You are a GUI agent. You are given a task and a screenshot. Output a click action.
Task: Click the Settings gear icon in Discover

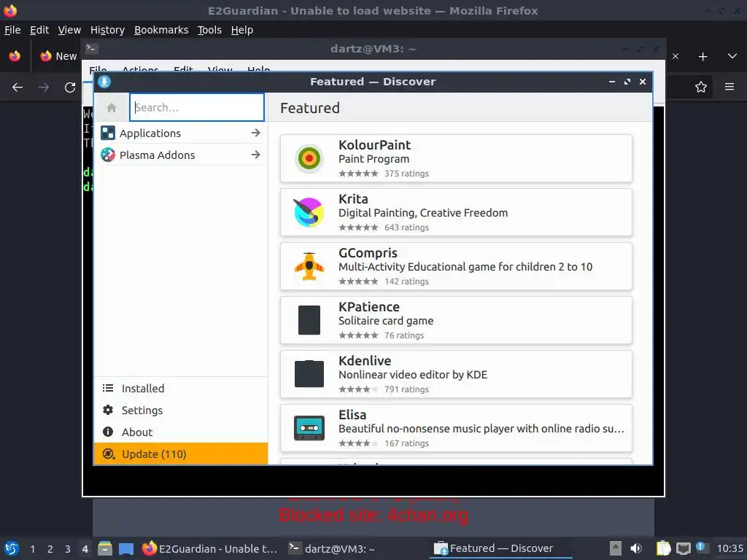[108, 410]
